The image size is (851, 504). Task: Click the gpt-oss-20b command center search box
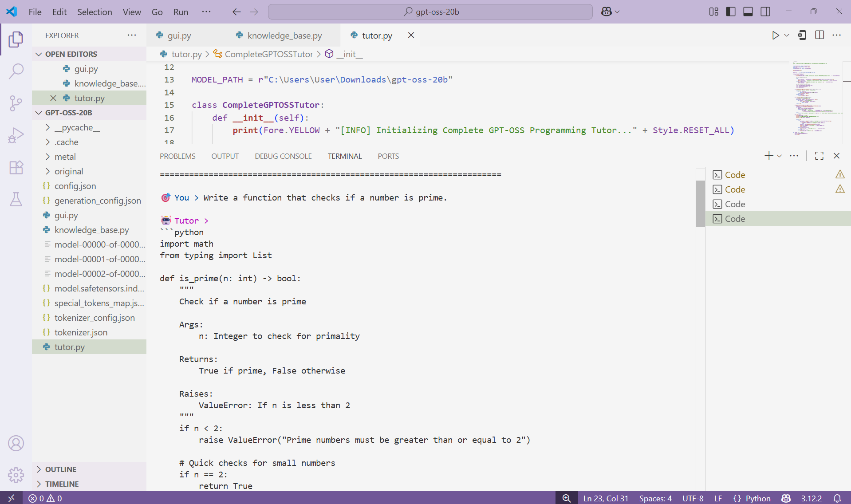click(430, 12)
